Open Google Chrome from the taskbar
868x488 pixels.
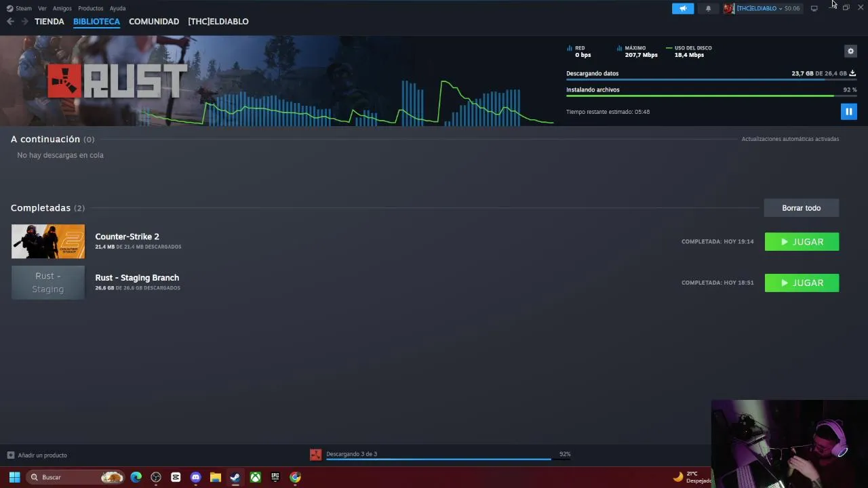[295, 477]
